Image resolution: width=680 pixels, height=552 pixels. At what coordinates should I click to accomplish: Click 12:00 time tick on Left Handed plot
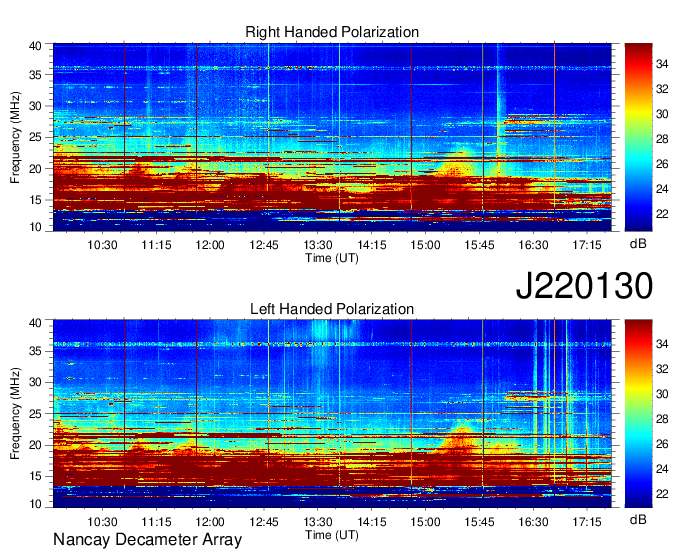point(210,522)
